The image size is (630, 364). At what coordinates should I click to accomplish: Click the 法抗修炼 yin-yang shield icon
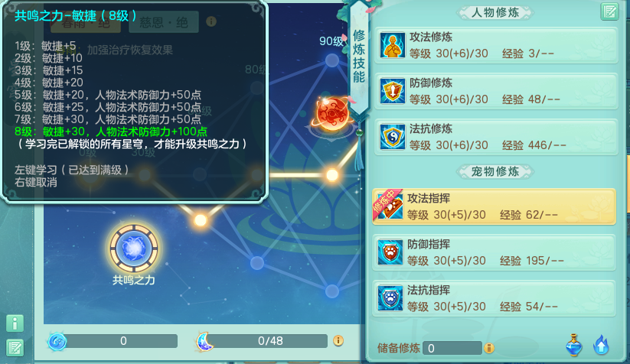(x=392, y=137)
